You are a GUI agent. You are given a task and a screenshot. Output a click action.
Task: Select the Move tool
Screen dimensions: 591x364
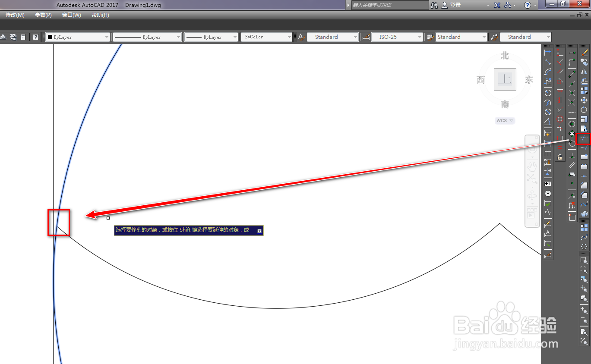(584, 100)
